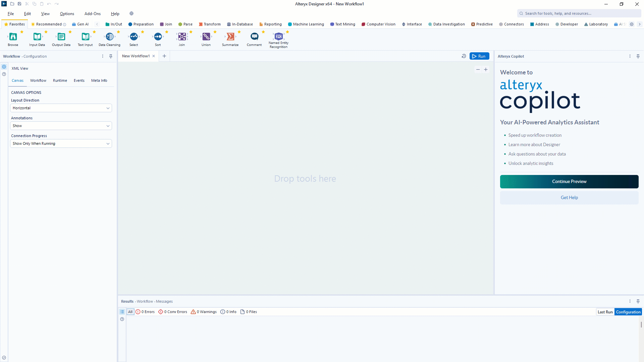This screenshot has height=362, width=644.
Task: Open the Predictive tool category
Action: tap(482, 24)
